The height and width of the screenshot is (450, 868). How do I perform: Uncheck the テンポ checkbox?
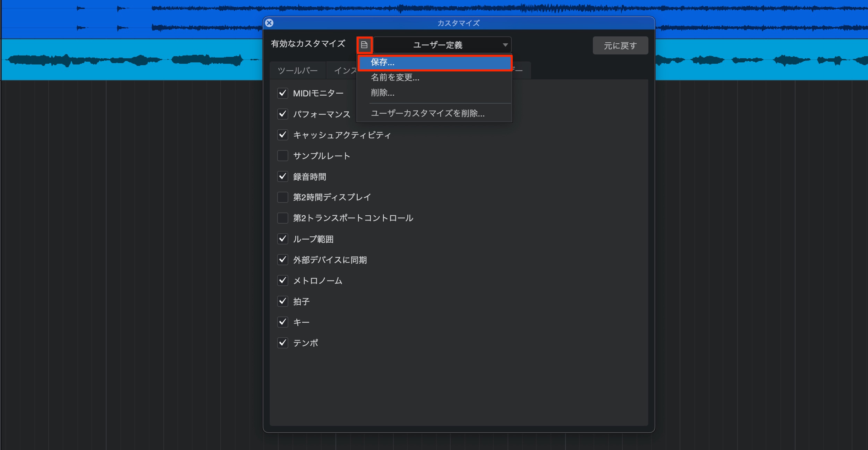point(283,343)
